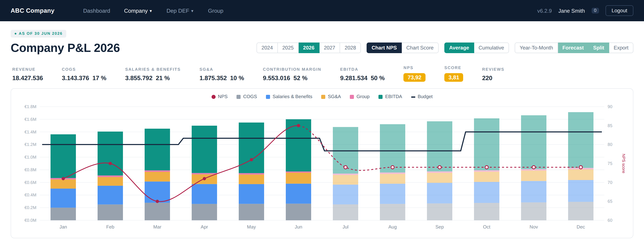Click the Company P&L 2026 heading

coord(65,48)
